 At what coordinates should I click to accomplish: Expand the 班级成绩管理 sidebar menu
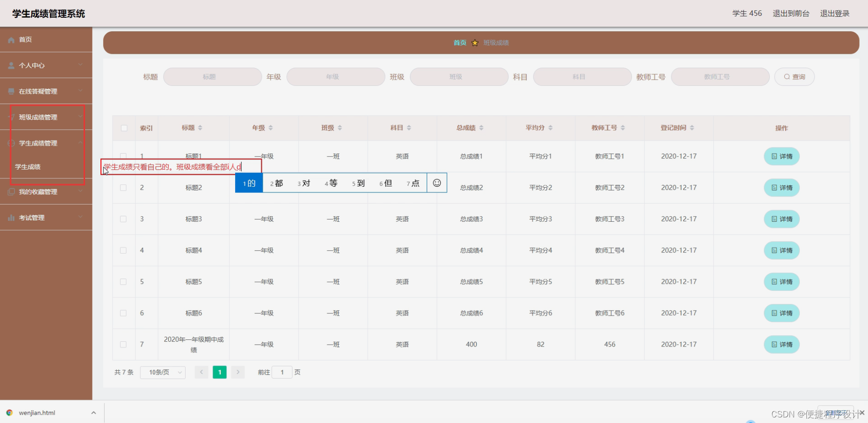tap(80, 117)
